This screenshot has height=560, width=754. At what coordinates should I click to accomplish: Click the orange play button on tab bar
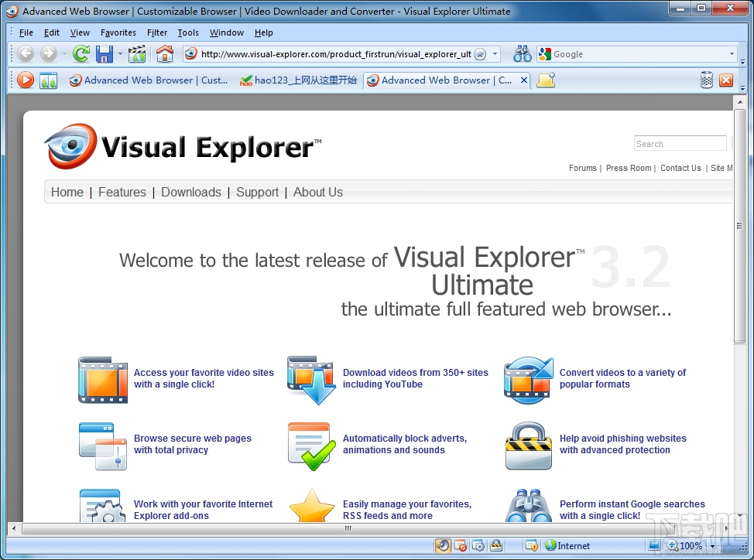point(26,80)
